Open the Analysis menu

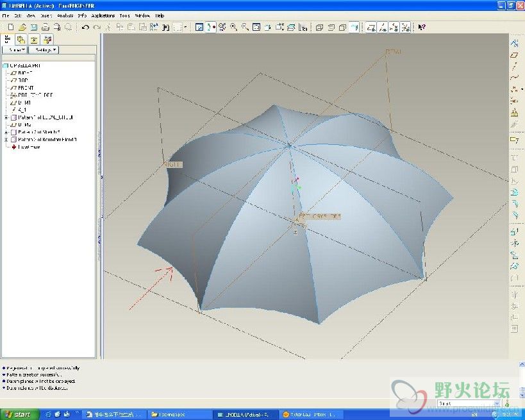coord(65,15)
